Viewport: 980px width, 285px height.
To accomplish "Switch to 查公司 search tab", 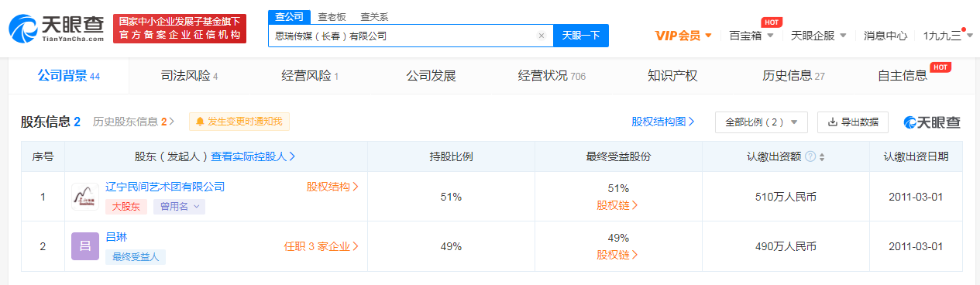I will (x=290, y=16).
